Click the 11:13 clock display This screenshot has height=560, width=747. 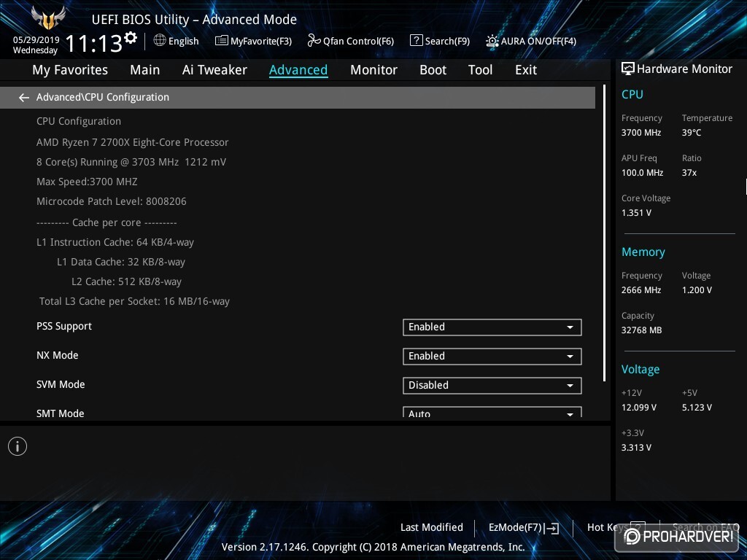[x=94, y=44]
